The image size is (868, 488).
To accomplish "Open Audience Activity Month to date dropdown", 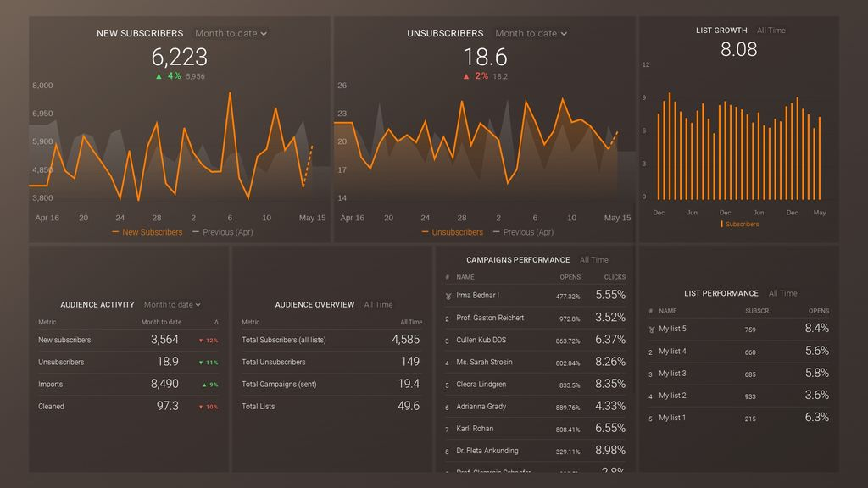I will [172, 304].
